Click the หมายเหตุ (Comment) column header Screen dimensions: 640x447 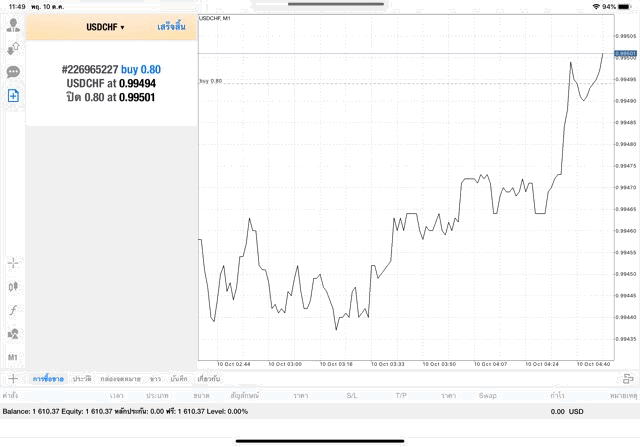click(x=623, y=396)
